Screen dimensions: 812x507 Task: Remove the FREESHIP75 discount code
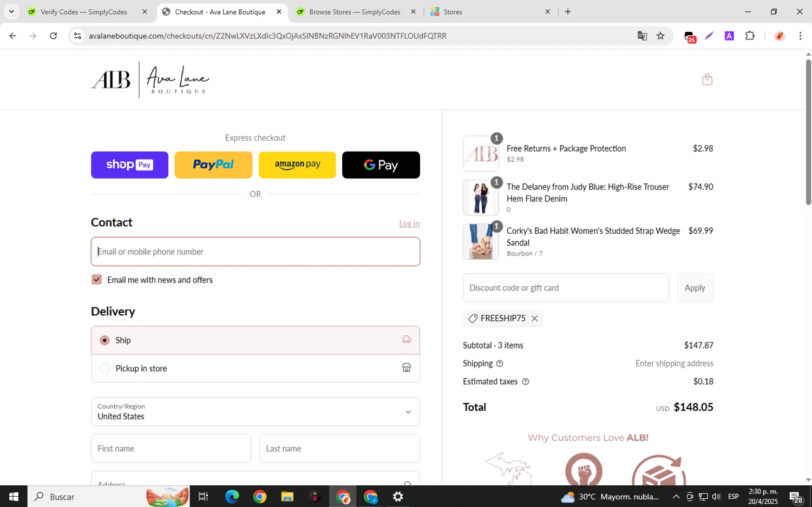pos(534,319)
